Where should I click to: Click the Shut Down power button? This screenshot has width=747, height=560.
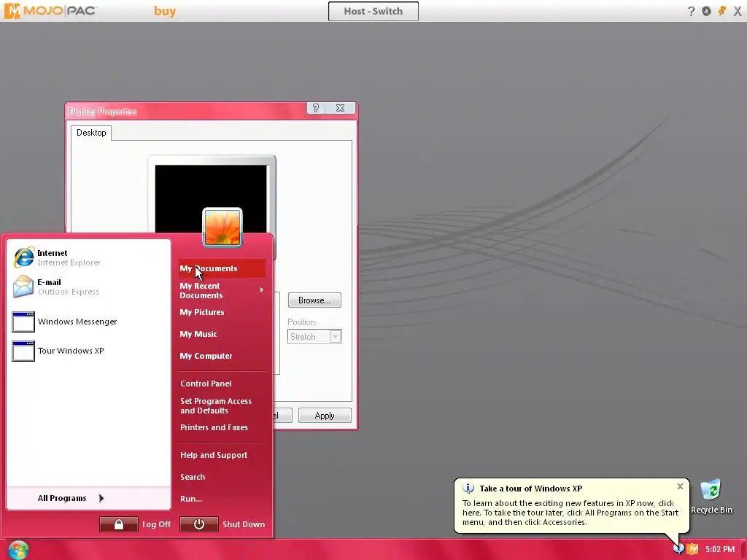199,524
